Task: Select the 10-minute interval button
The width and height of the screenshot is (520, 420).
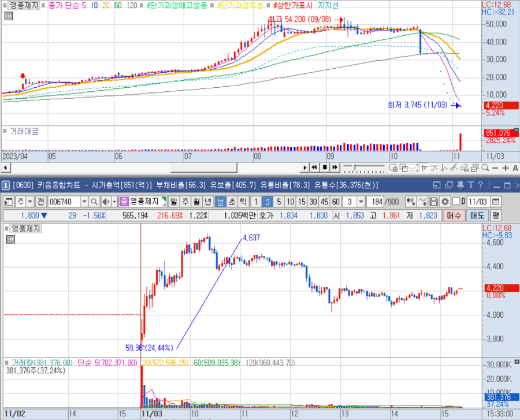Action: point(290,202)
